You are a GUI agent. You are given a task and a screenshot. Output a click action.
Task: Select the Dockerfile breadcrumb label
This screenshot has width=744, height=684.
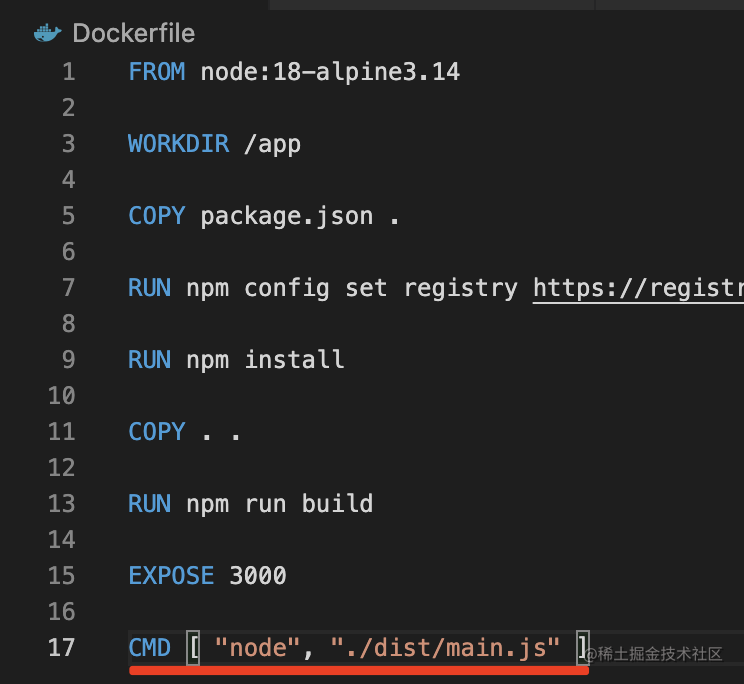pyautogui.click(x=133, y=33)
